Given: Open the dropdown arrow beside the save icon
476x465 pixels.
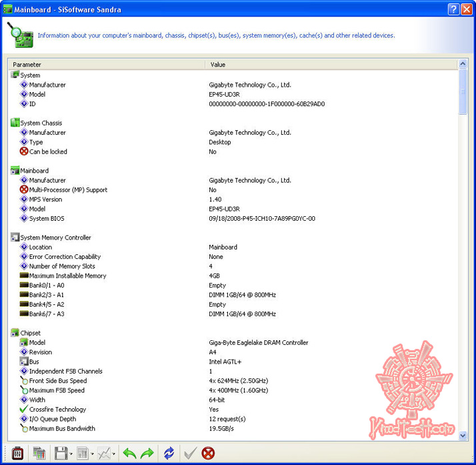Looking at the screenshot, I should click(71, 454).
